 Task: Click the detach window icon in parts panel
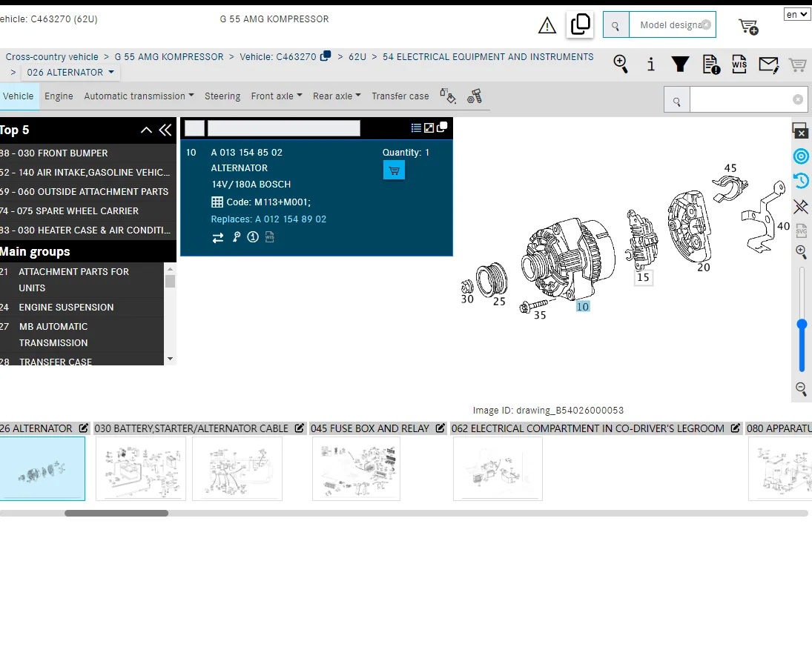(x=442, y=127)
